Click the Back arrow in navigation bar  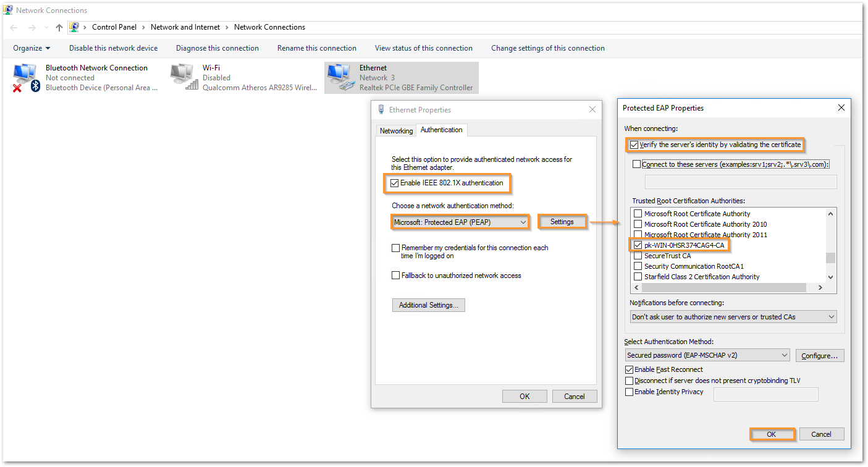(14, 28)
